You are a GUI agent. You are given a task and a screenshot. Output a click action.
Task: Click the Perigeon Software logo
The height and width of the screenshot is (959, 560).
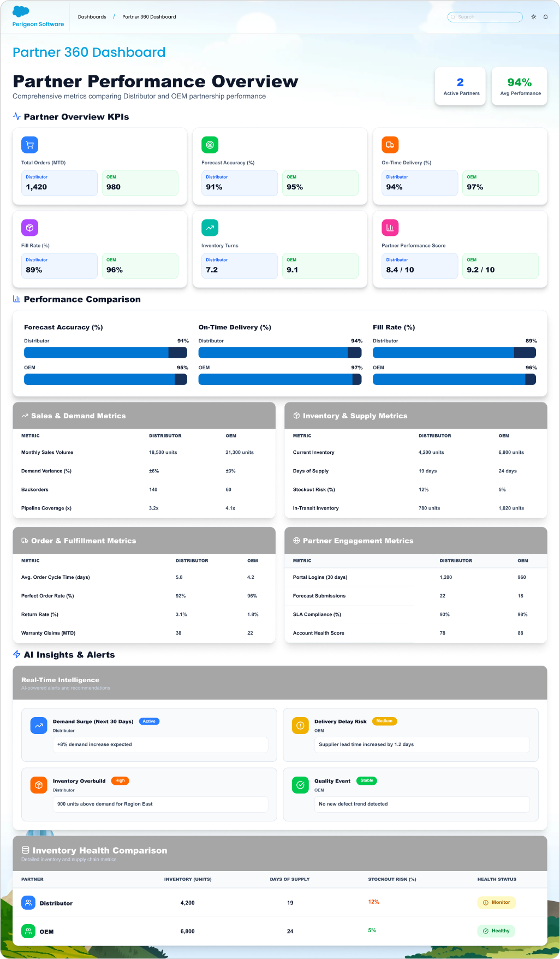[38, 16]
